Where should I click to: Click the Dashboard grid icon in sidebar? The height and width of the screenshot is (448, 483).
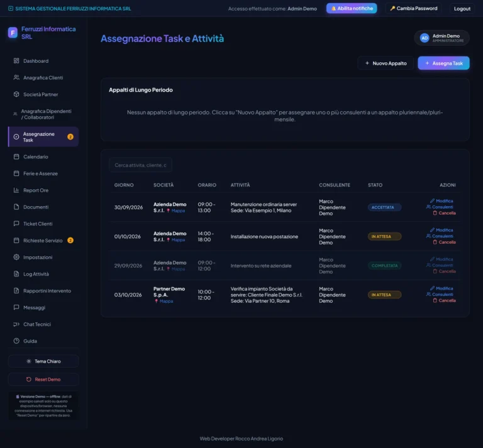[x=16, y=61]
